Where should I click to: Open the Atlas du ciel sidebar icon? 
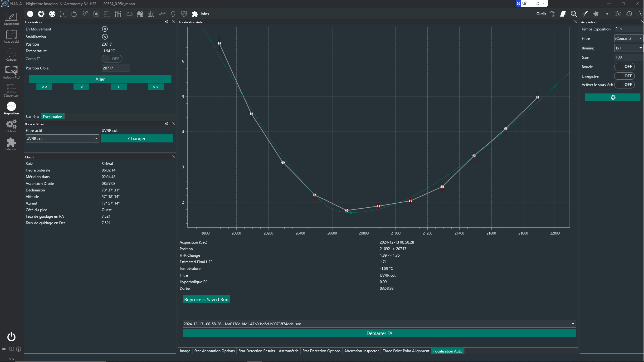click(11, 36)
